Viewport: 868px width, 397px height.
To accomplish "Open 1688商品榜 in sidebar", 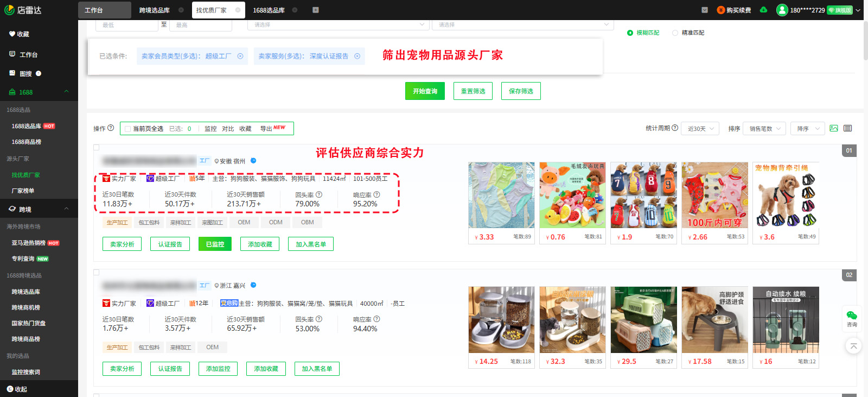I will point(27,142).
